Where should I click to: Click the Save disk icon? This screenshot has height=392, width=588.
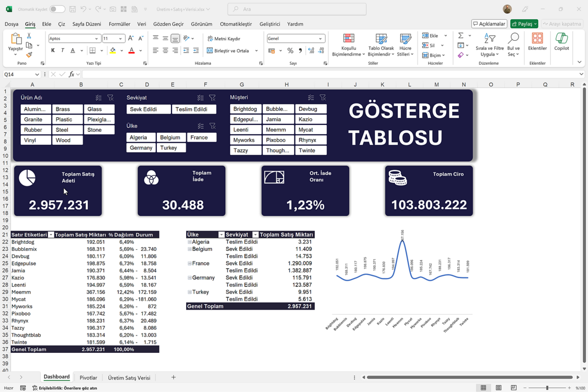[x=73, y=9]
